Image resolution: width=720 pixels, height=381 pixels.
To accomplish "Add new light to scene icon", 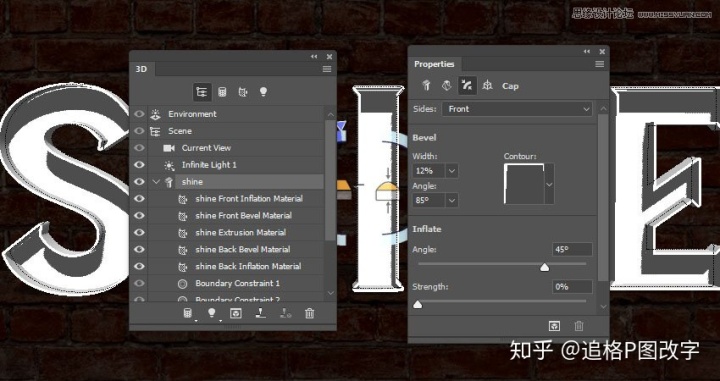I will point(212,313).
